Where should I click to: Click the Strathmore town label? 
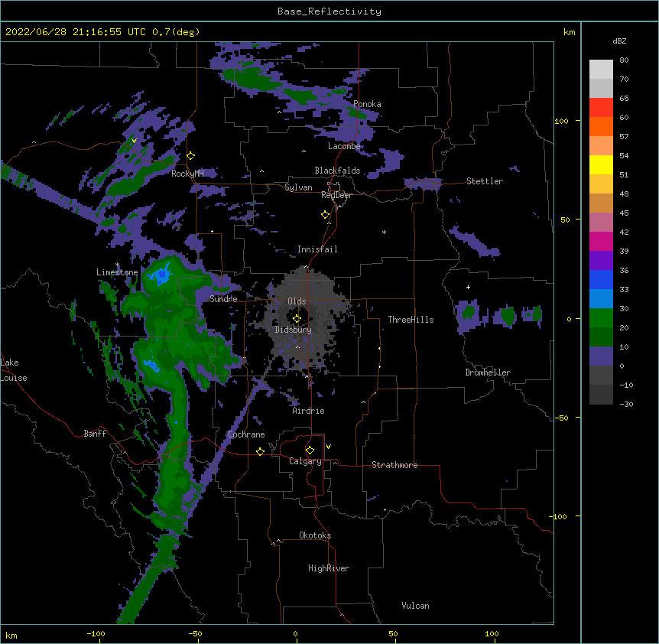(x=394, y=465)
